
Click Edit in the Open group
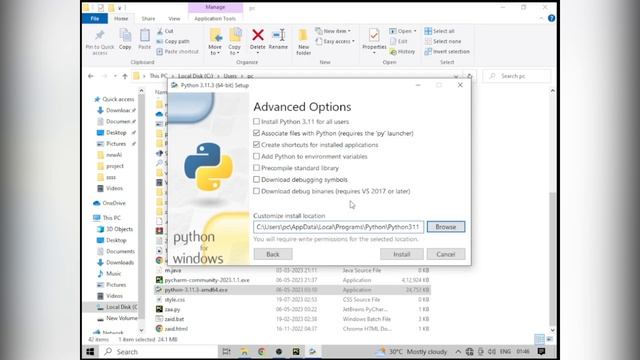399,41
